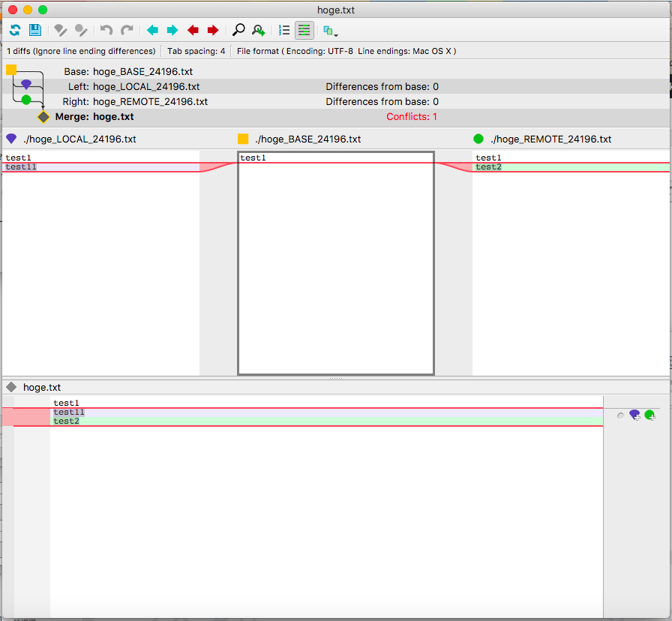Click the './hoge_LOCAL_24196.txt' pane title
Viewport: 672px width, 621px height.
tap(79, 139)
